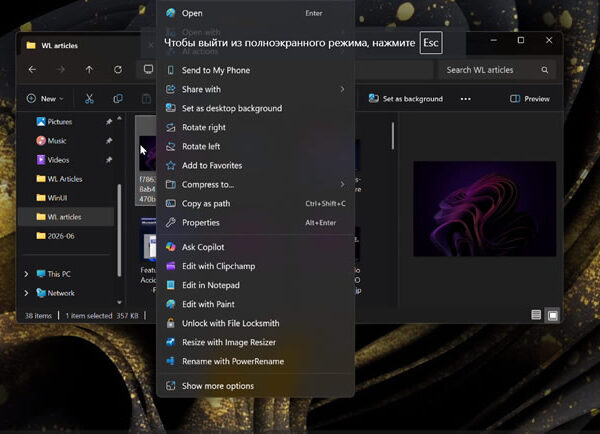The height and width of the screenshot is (434, 600).
Task: Click the Properties wrench icon
Action: (171, 223)
